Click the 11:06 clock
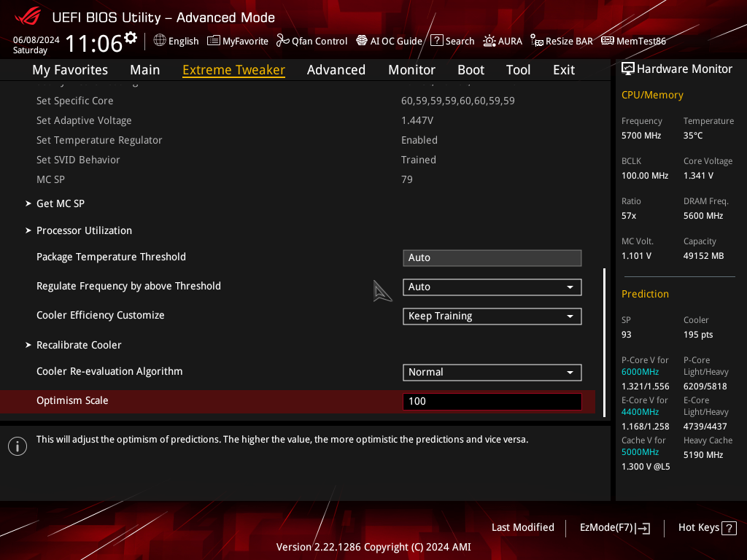The image size is (747, 560). (x=94, y=44)
